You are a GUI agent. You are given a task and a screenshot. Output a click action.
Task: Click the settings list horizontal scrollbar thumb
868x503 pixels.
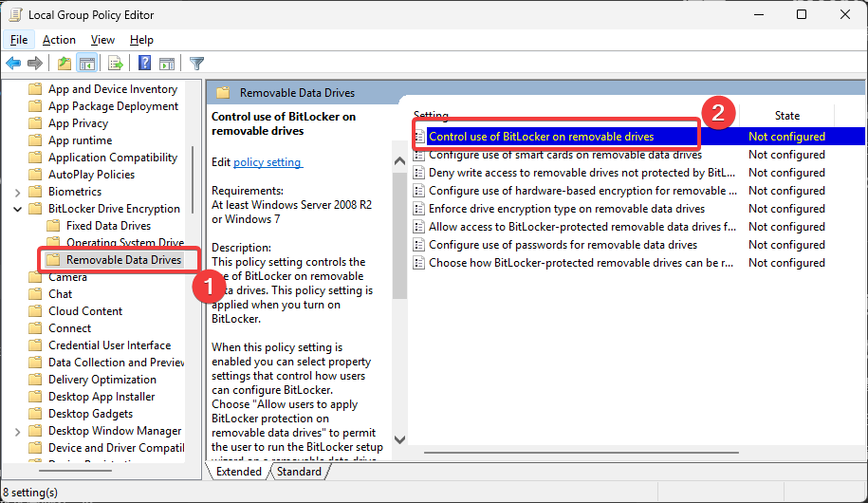[x=582, y=453]
